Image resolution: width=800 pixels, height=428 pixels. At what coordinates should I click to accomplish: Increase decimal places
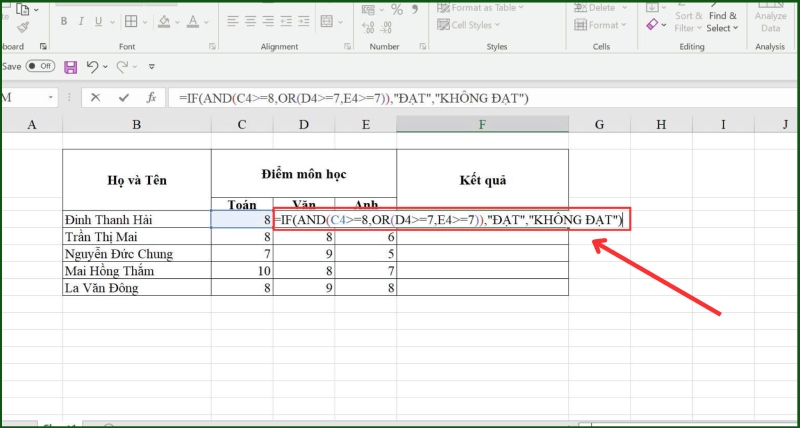click(368, 28)
